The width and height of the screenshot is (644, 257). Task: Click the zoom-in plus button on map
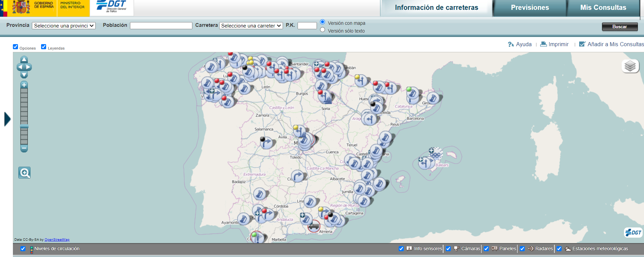(x=24, y=85)
